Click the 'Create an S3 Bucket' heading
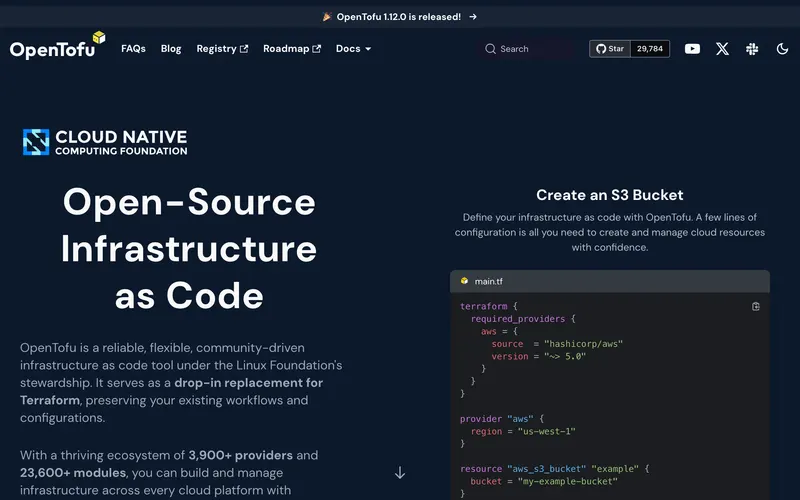800x500 pixels. (610, 195)
